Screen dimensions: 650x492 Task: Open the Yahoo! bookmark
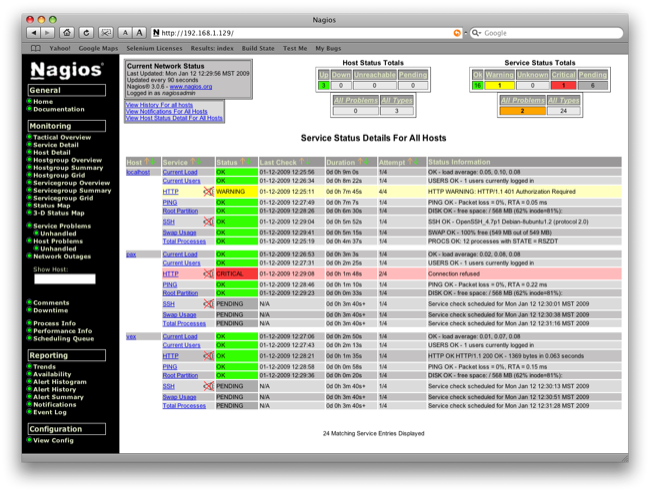(60, 48)
